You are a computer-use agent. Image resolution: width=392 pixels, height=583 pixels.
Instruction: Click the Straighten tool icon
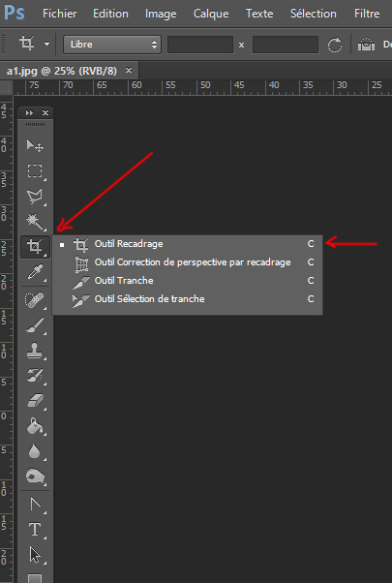click(x=366, y=45)
